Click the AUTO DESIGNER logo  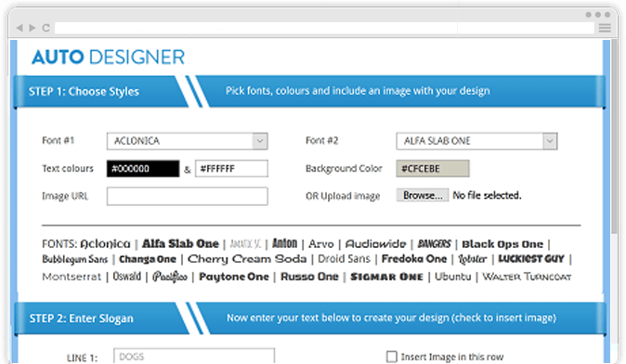tap(108, 57)
